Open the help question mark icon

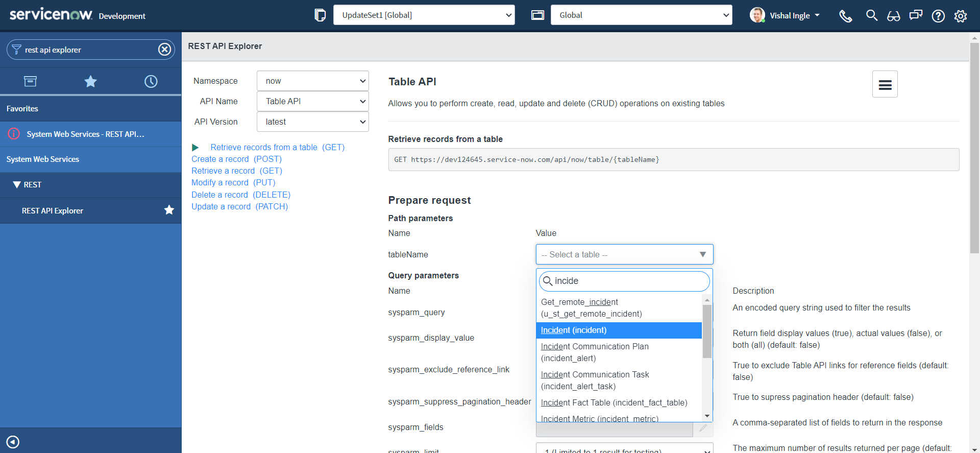tap(938, 16)
